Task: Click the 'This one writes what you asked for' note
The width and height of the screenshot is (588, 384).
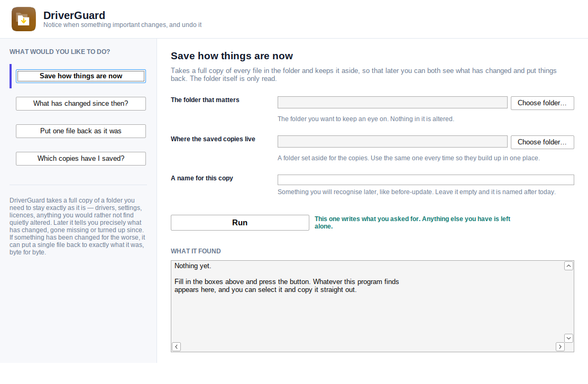Action: click(x=412, y=223)
